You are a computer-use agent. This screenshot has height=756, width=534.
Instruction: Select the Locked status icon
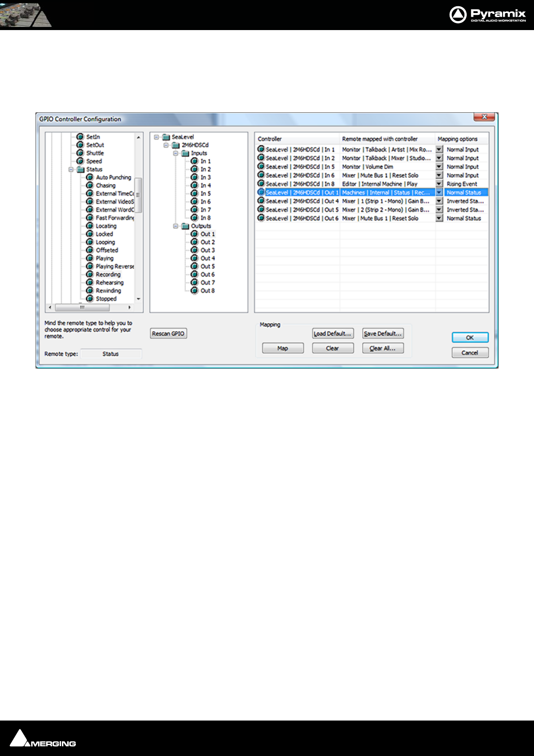(90, 233)
